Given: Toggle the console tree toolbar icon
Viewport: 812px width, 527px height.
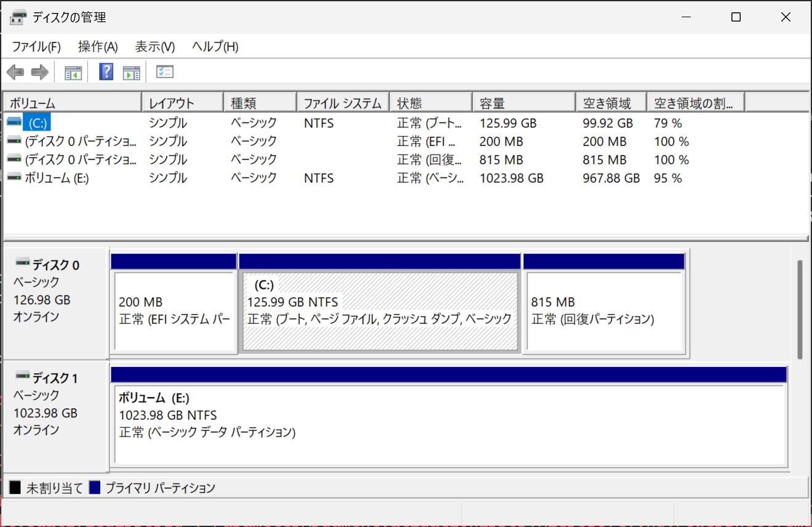Looking at the screenshot, I should (73, 73).
